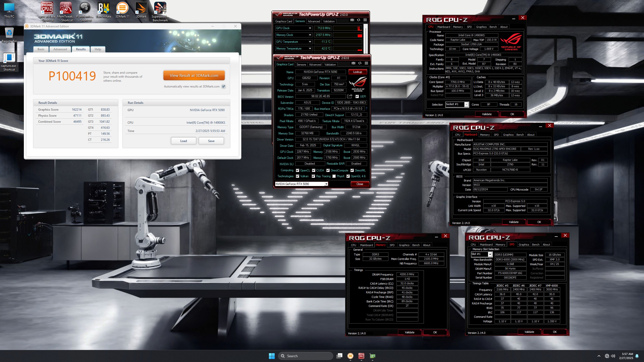Click the Memory Temperature sensor graph
644x362 pixels.
coord(348,49)
